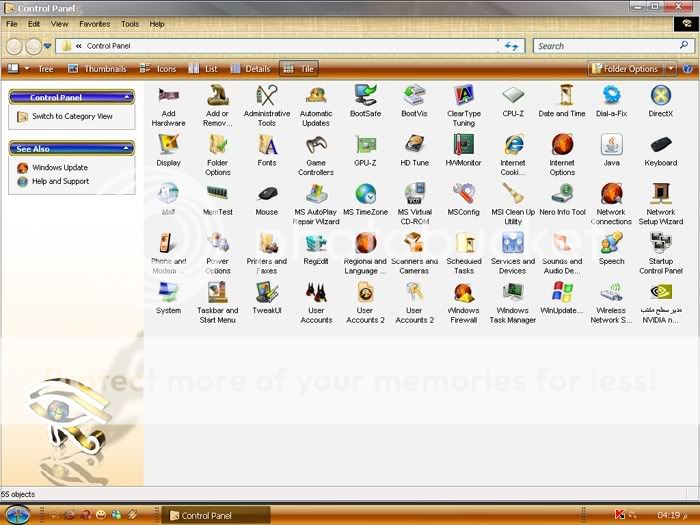
Task: Click the Start orb
Action: coord(17,514)
